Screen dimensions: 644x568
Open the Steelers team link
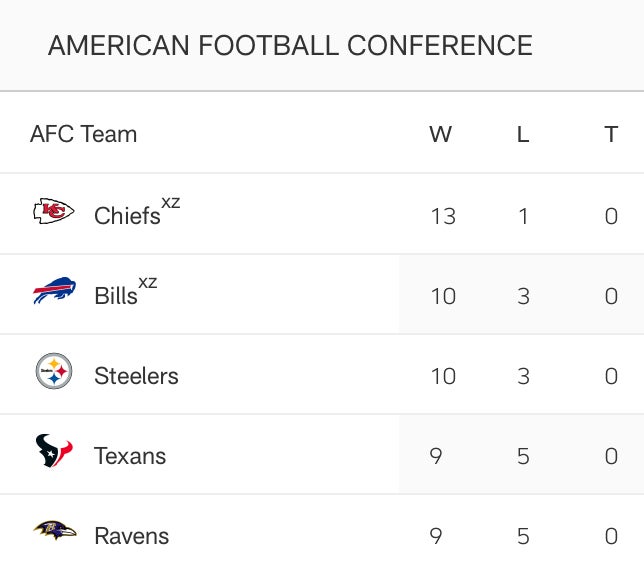pyautogui.click(x=136, y=376)
